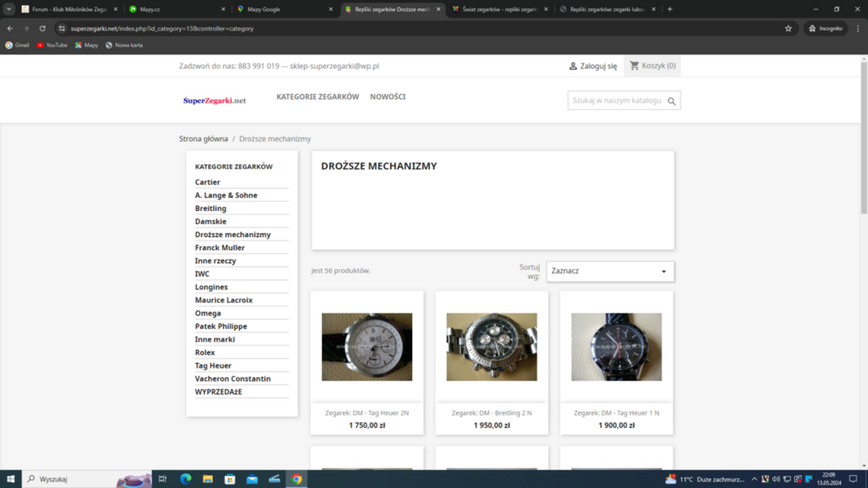Switch to the Forum - Klub Miłośników tab
This screenshot has height=488, width=868.
click(x=69, y=9)
